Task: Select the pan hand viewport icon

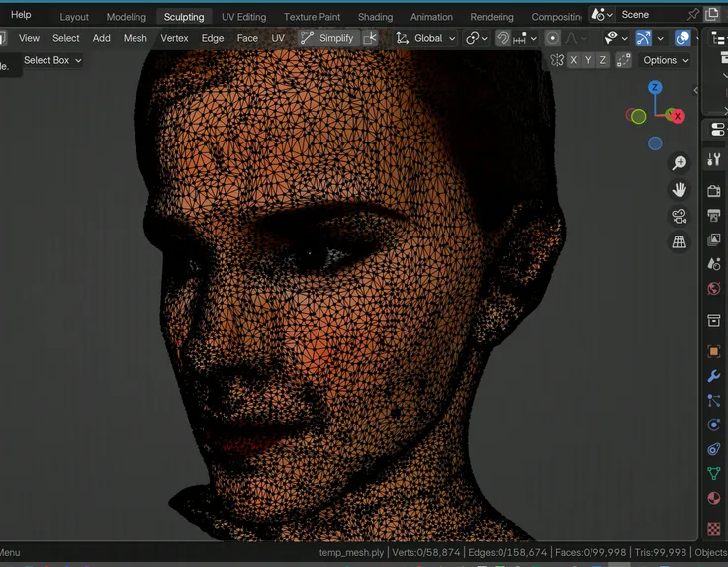Action: click(x=680, y=190)
